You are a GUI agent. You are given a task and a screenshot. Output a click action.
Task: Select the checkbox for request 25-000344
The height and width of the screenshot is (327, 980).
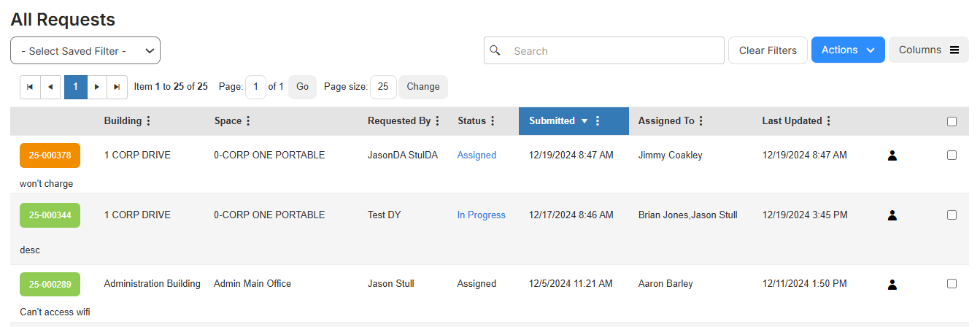tap(952, 215)
